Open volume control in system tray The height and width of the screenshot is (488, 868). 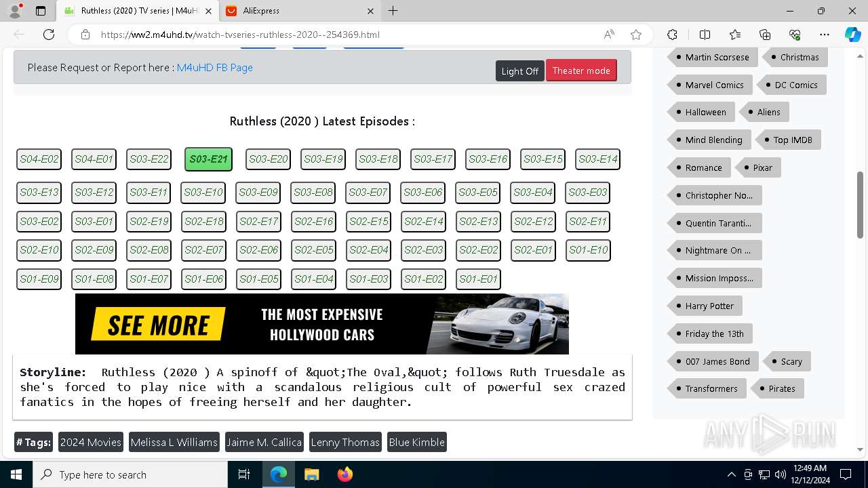click(781, 474)
